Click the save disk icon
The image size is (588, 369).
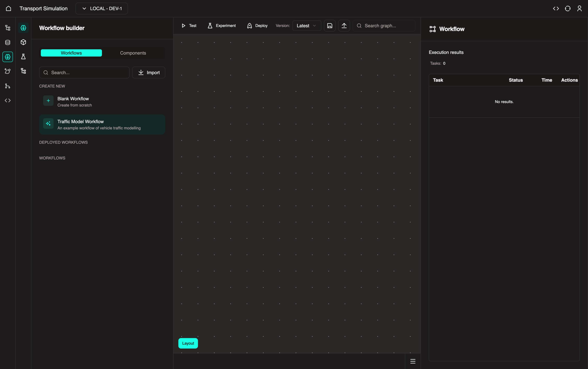[x=330, y=26]
